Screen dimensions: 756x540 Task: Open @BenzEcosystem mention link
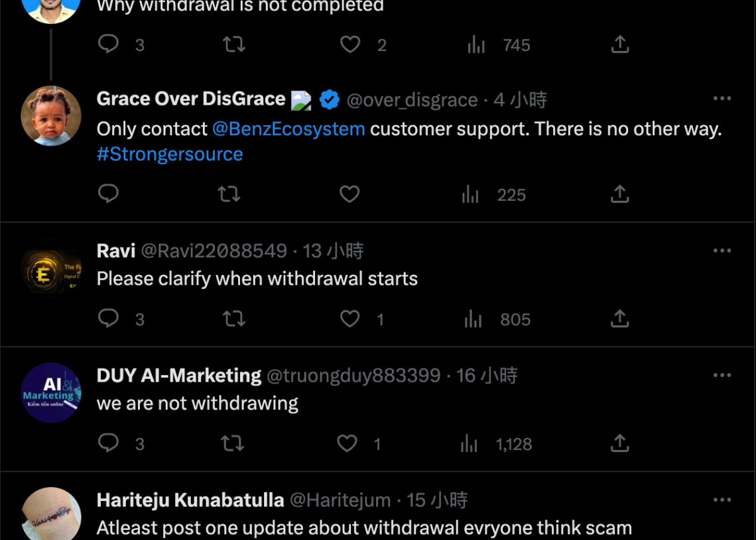[288, 129]
